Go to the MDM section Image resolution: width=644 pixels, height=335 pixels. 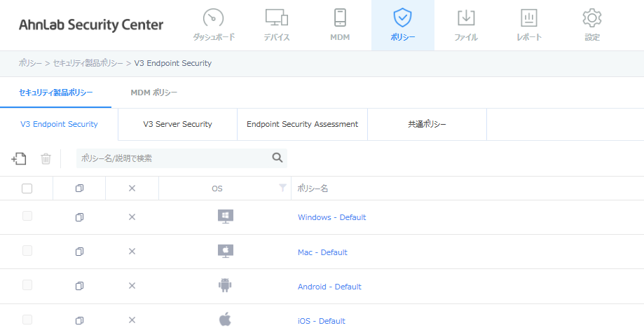click(x=340, y=25)
